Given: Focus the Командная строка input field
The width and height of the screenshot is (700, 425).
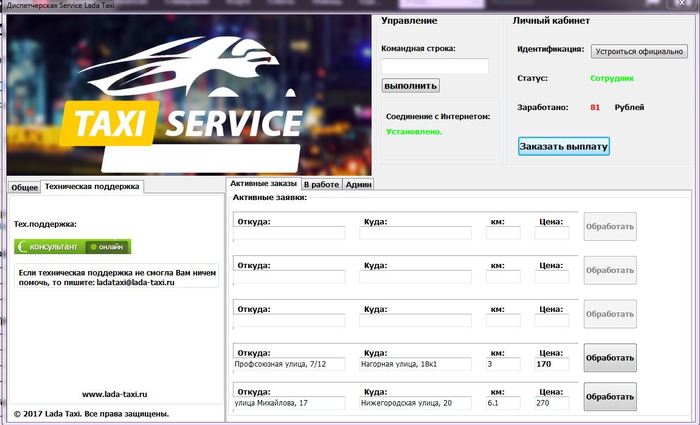Looking at the screenshot, I should click(x=434, y=66).
